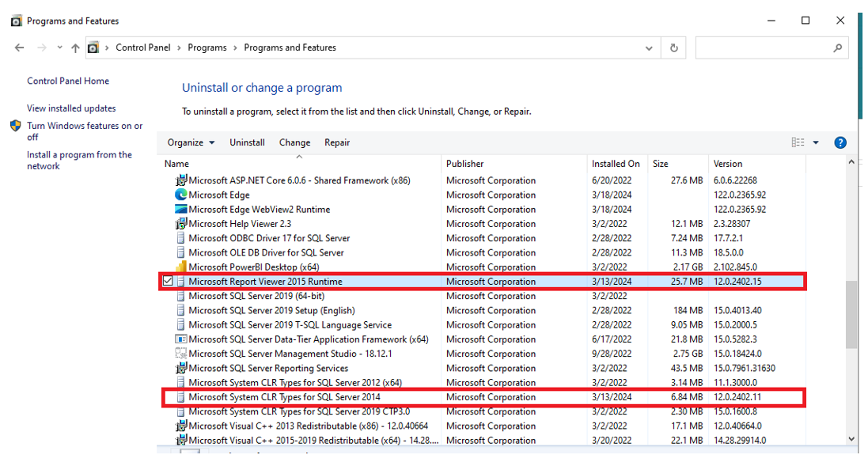The height and width of the screenshot is (462, 868).
Task: Expand the chevron after Programs breadcrumb
Action: coord(235,48)
